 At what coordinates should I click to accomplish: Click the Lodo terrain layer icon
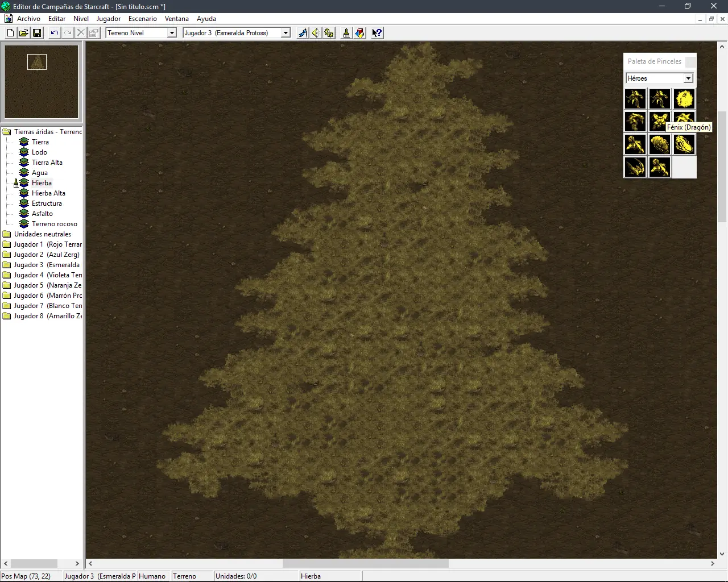24,152
